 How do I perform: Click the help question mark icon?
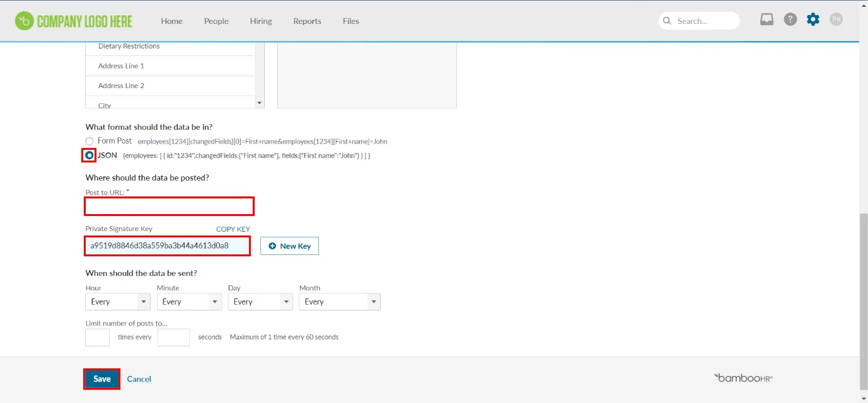coord(790,19)
